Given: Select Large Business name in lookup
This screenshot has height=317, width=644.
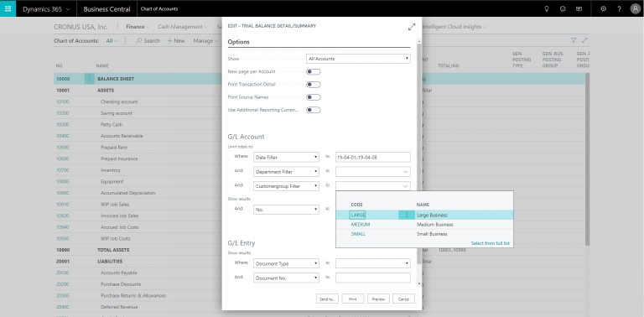Looking at the screenshot, I should pos(432,215).
